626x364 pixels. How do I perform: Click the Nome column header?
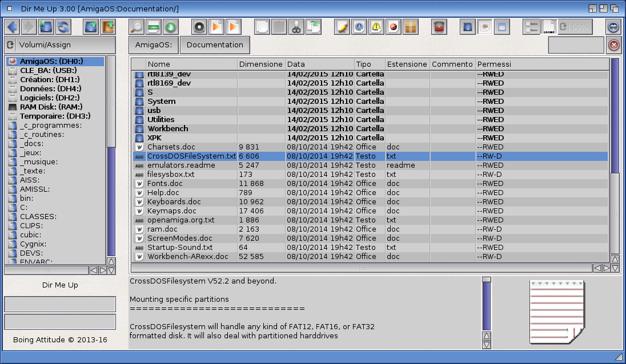tap(191, 64)
